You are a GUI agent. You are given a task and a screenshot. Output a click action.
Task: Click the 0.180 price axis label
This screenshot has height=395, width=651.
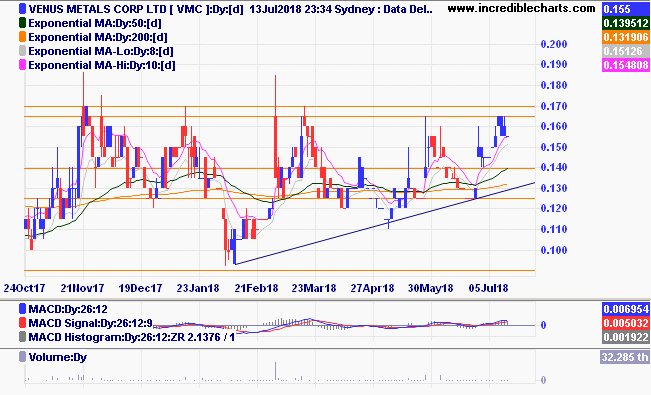point(554,85)
